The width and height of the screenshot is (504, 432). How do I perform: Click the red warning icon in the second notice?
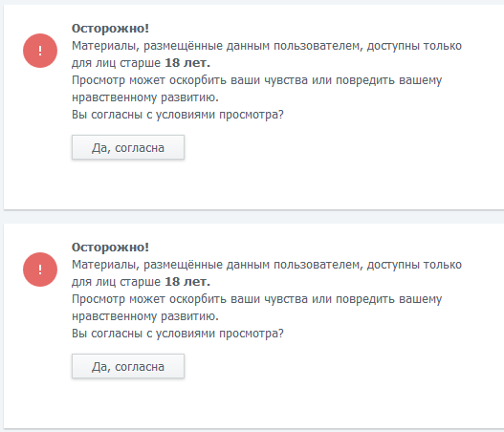(40, 270)
